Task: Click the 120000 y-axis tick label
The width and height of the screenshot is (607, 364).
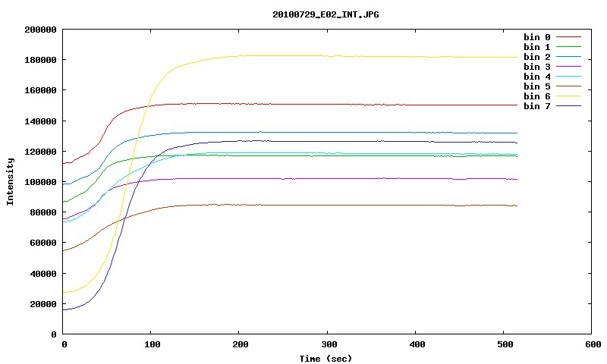Action: pyautogui.click(x=40, y=152)
